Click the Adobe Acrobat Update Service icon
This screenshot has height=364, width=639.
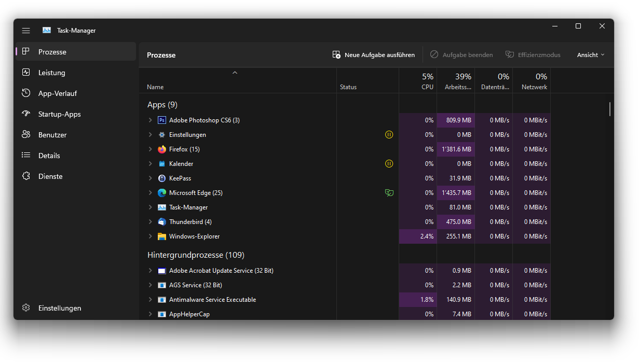(162, 271)
